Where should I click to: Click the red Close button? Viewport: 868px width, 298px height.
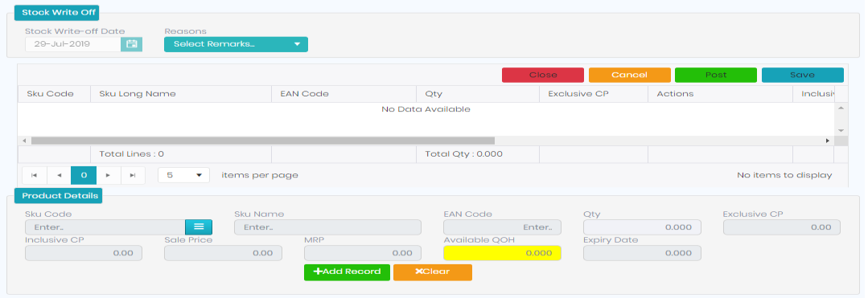[x=543, y=76]
